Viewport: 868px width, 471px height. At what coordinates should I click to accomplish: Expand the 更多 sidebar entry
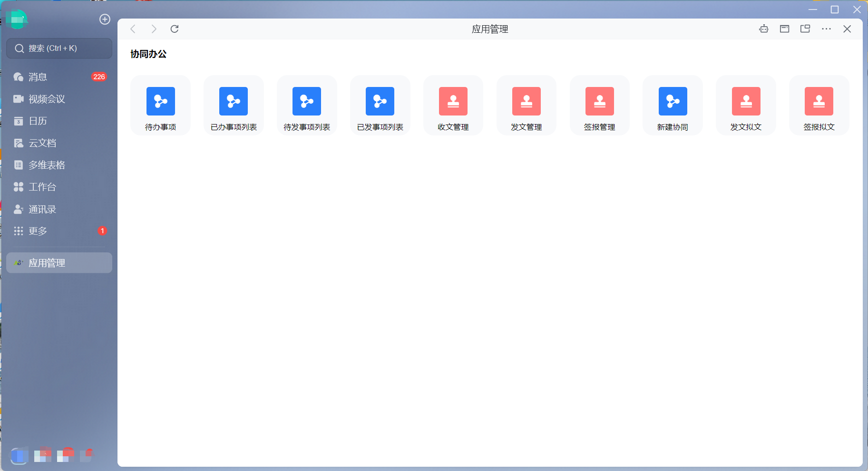59,231
